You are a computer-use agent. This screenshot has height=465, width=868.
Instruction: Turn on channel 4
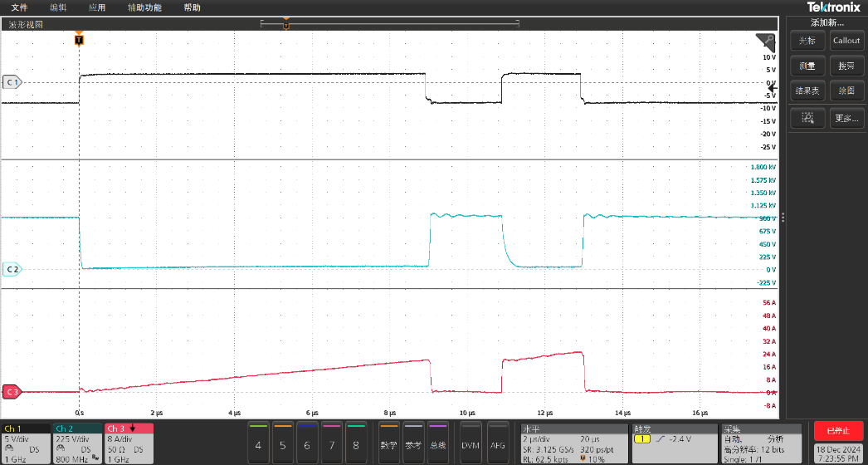(259, 446)
